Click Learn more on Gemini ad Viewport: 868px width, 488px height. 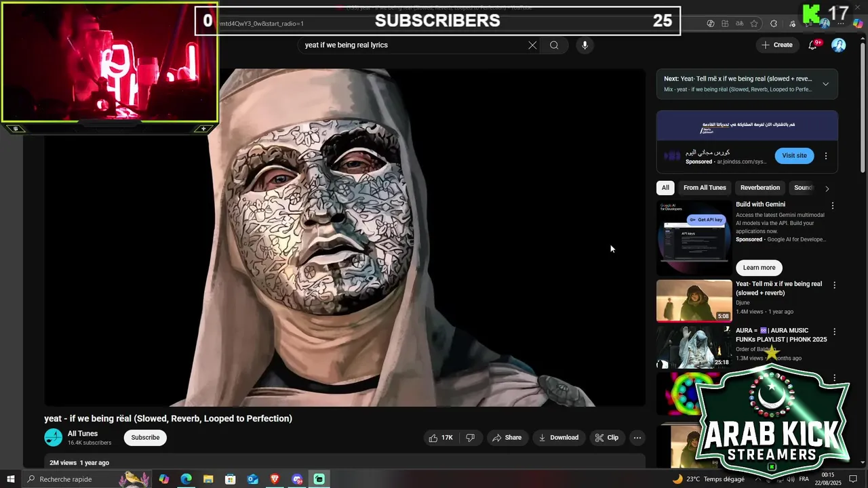point(759,268)
